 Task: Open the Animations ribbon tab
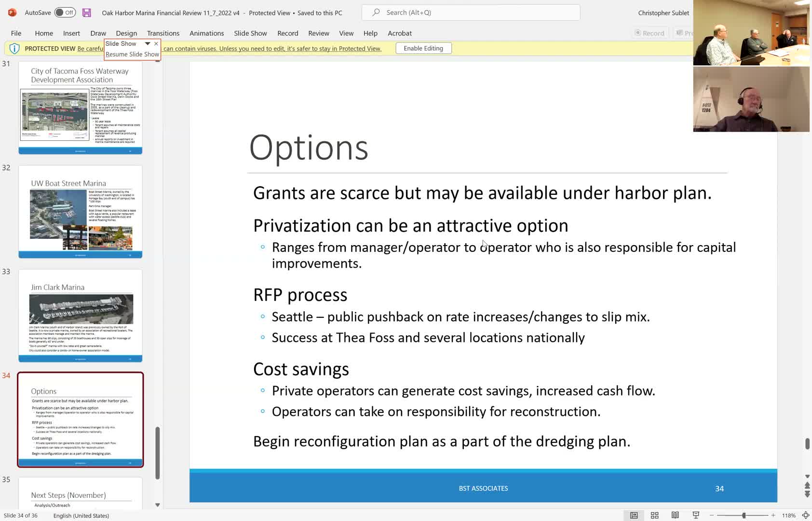(206, 33)
